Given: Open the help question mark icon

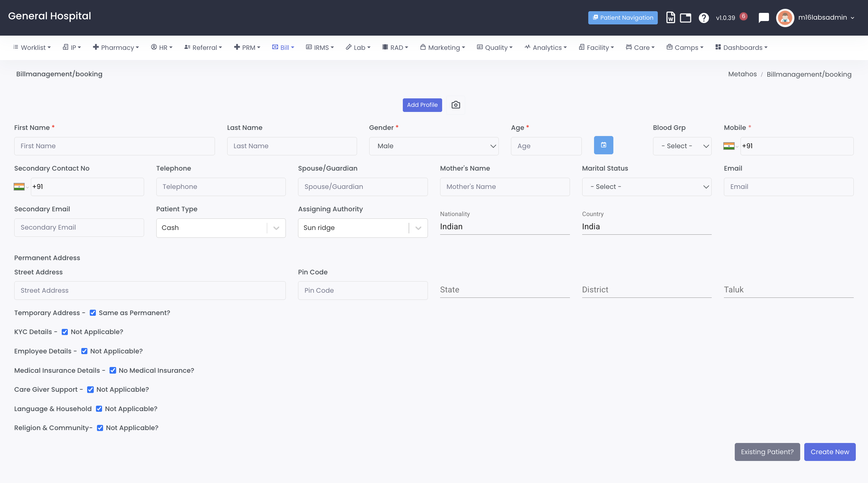Looking at the screenshot, I should (704, 18).
